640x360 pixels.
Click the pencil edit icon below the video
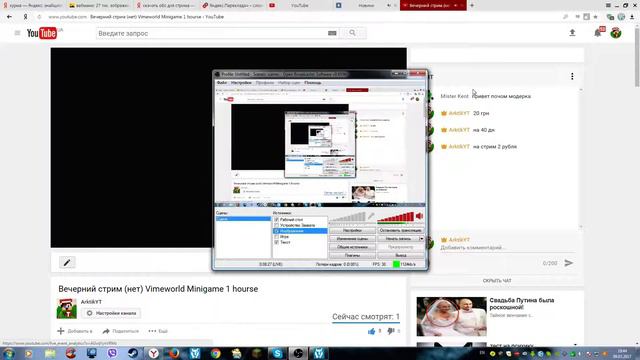coord(67,262)
